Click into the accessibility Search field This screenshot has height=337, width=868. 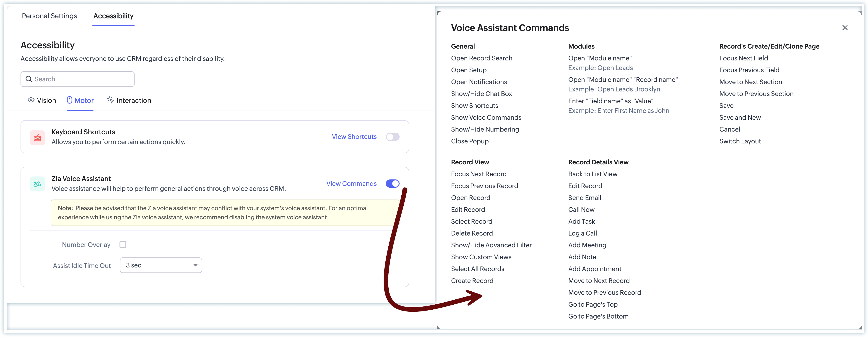(83, 79)
